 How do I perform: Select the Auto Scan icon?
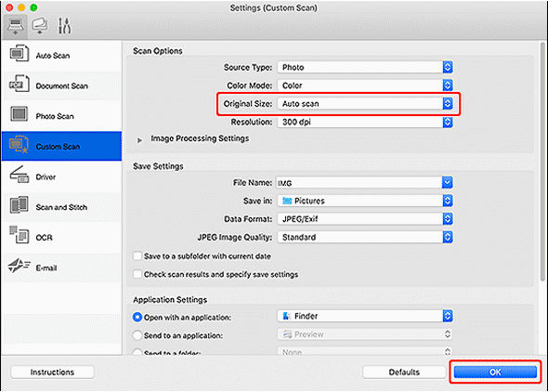[x=20, y=54]
